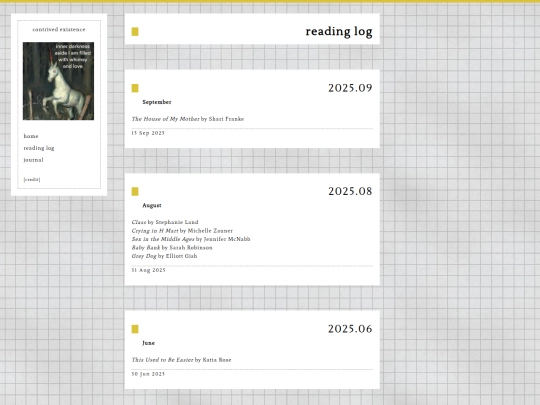This screenshot has height=405, width=540.
Task: Open the home link in sidebar
Action: click(31, 136)
